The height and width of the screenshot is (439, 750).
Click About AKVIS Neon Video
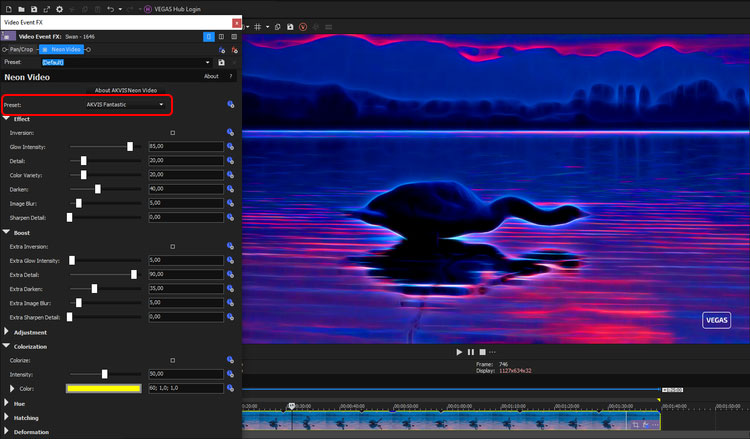coord(125,90)
